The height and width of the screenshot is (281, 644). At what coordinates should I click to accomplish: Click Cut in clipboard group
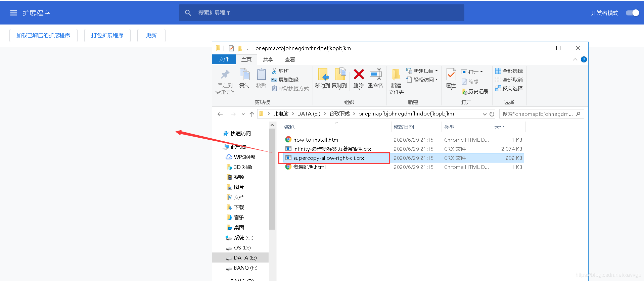(280, 71)
